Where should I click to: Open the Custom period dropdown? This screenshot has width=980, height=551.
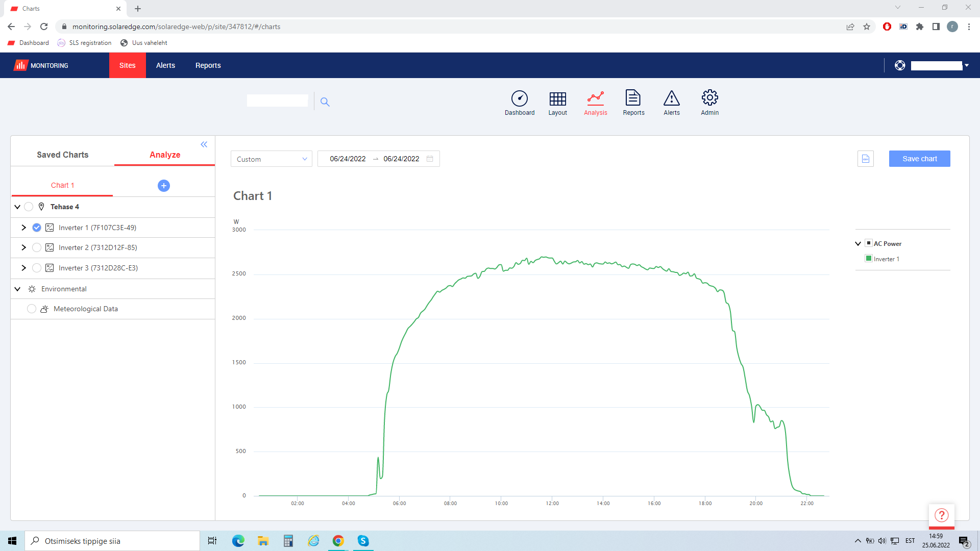coord(271,159)
